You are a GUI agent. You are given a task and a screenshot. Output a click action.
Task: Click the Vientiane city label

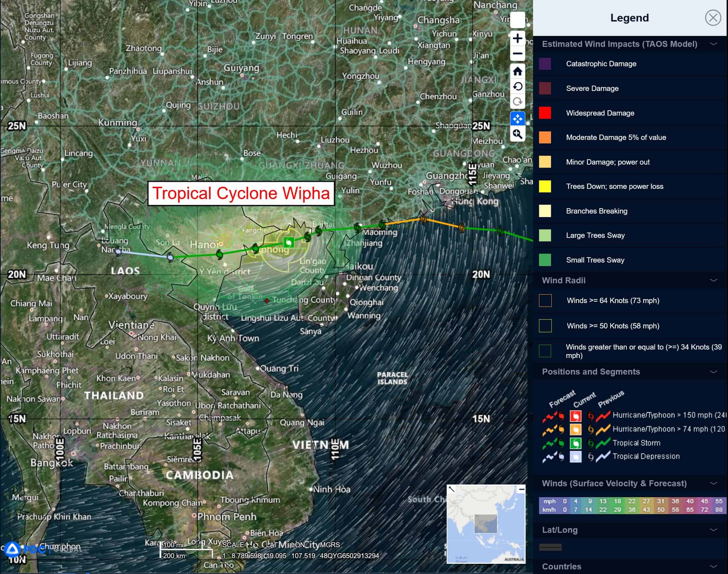click(131, 325)
